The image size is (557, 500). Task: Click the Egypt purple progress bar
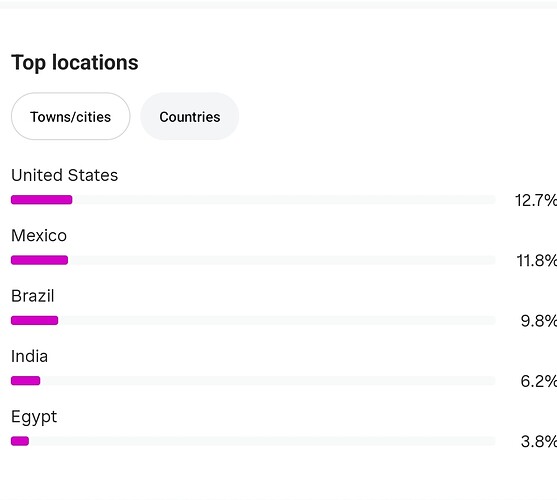(x=20, y=441)
